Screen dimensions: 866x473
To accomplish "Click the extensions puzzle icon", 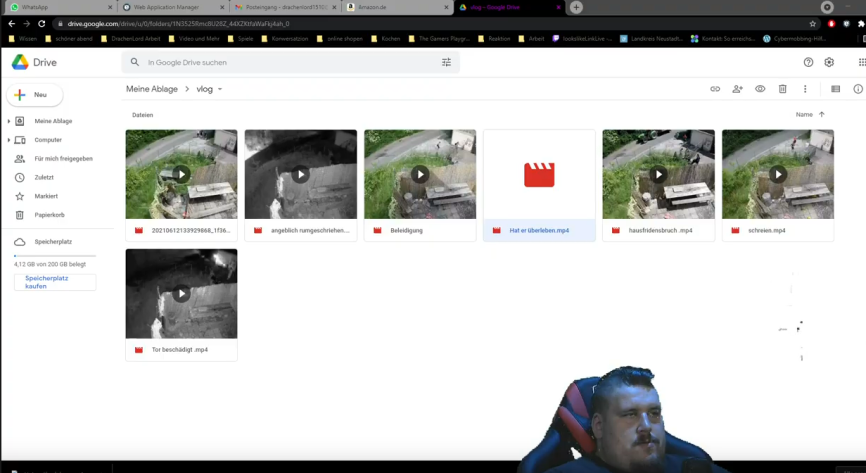I will pyautogui.click(x=862, y=24).
